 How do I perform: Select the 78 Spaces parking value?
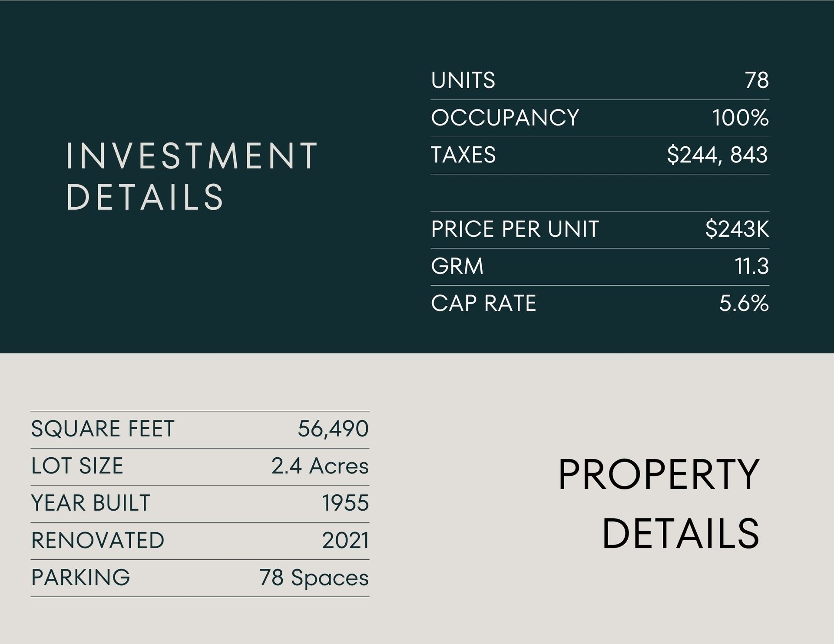click(314, 578)
